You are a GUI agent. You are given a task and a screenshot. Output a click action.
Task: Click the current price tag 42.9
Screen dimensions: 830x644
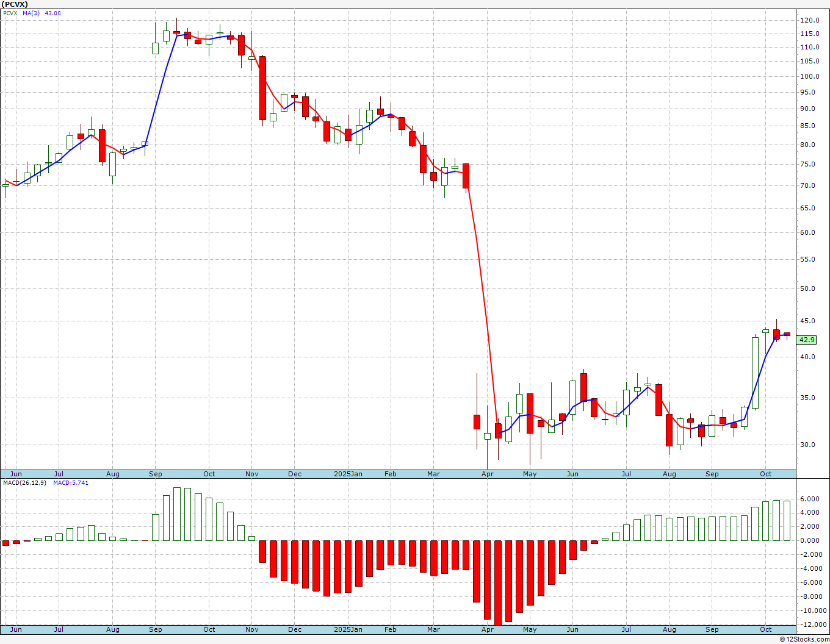[807, 340]
